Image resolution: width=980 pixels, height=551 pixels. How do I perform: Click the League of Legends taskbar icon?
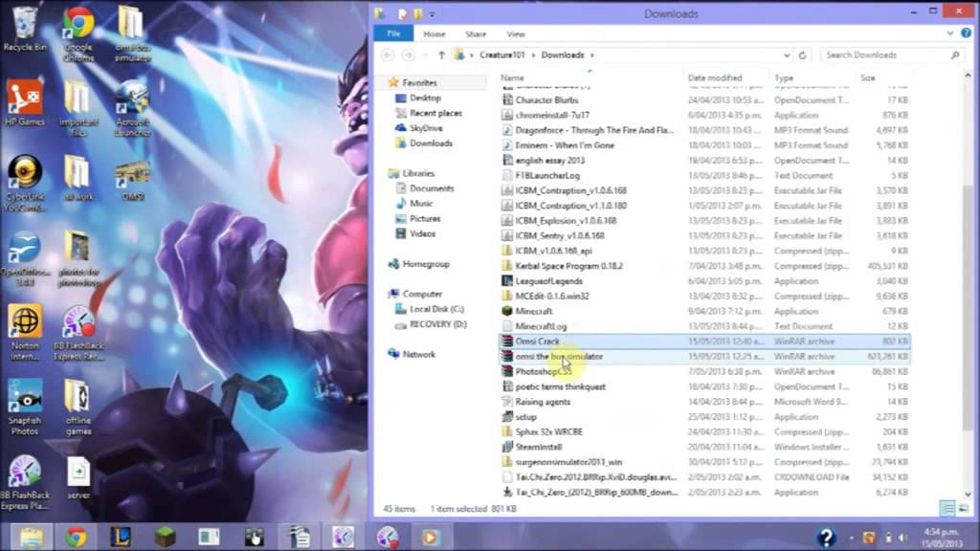[120, 538]
